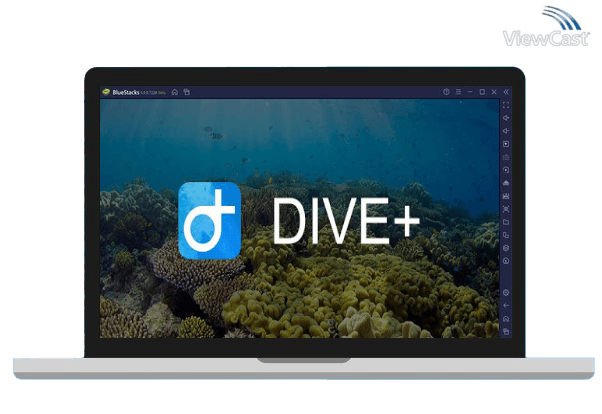
Task: Click the Install APK sidebar icon
Action: [x=506, y=183]
